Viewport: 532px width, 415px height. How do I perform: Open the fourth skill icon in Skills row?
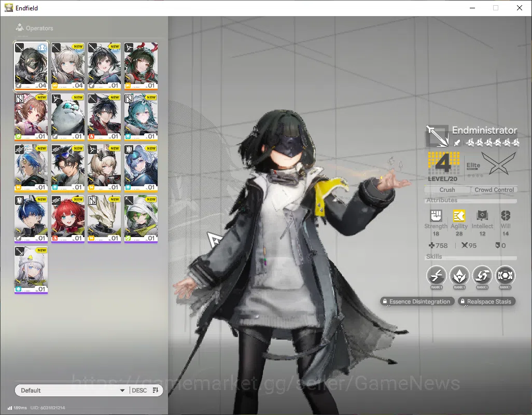(505, 275)
